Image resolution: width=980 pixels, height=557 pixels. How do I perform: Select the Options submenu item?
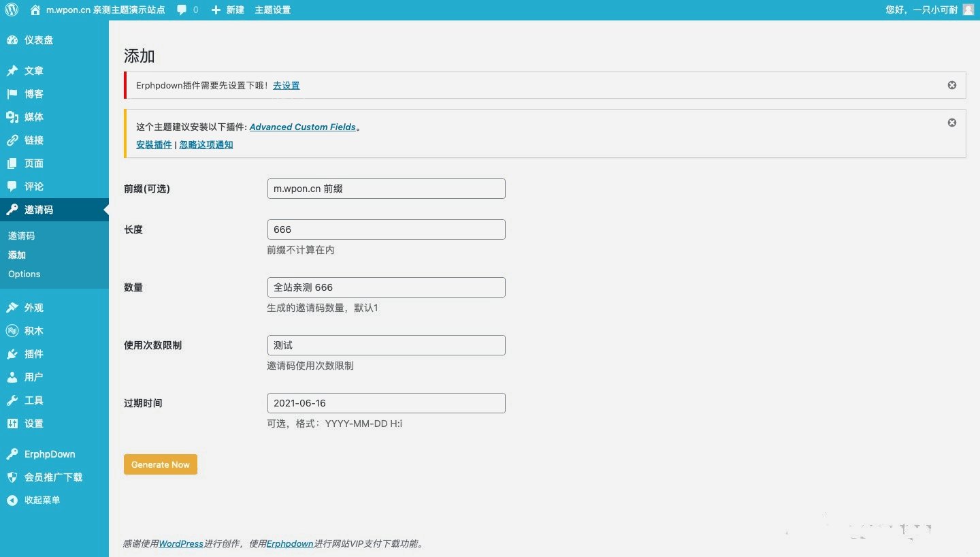click(x=24, y=274)
